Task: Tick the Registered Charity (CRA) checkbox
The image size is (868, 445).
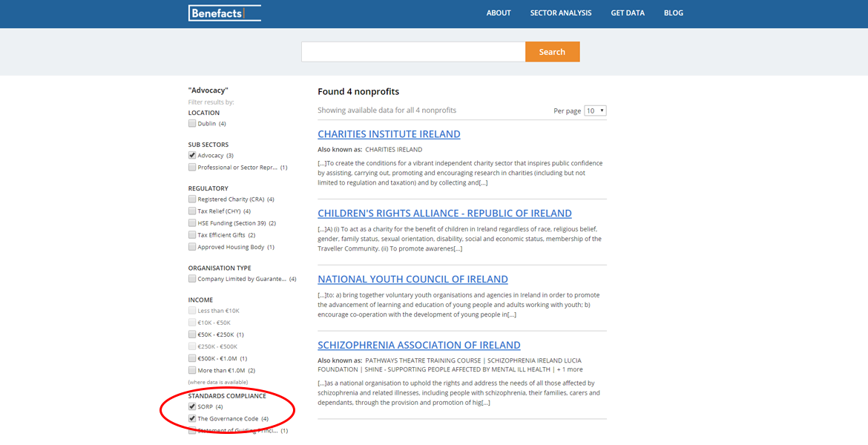Action: point(192,200)
